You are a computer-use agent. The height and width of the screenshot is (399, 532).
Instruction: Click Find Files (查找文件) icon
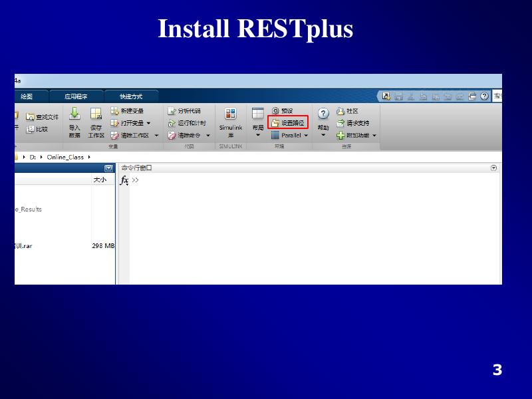pos(30,117)
